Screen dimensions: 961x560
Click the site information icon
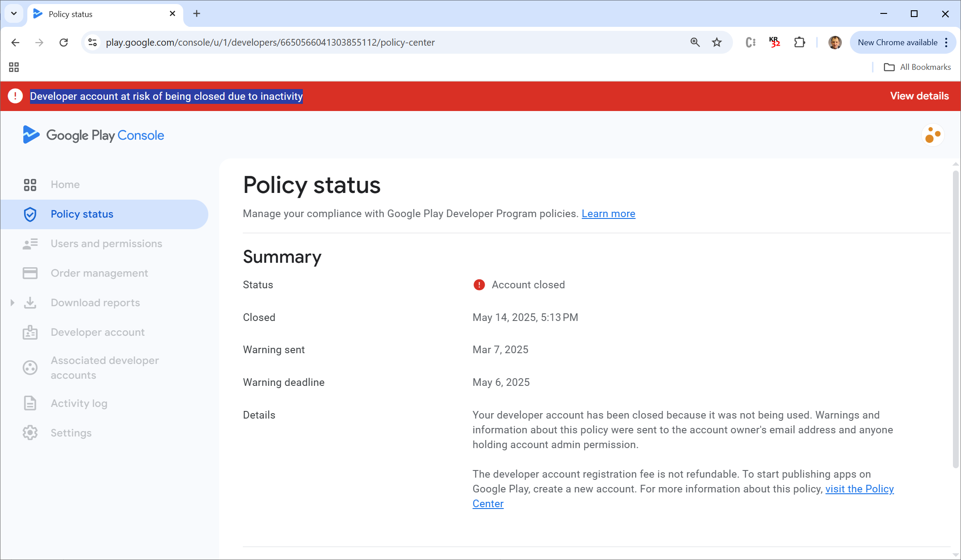click(x=93, y=43)
